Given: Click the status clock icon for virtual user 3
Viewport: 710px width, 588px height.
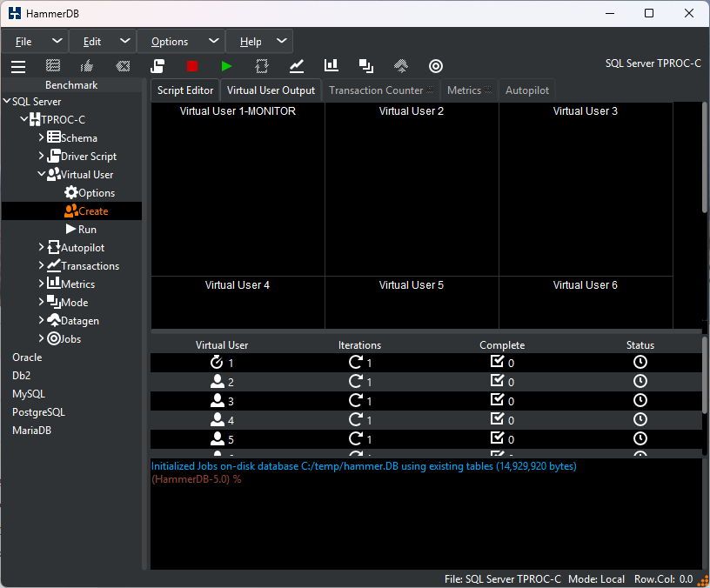Looking at the screenshot, I should (x=640, y=401).
